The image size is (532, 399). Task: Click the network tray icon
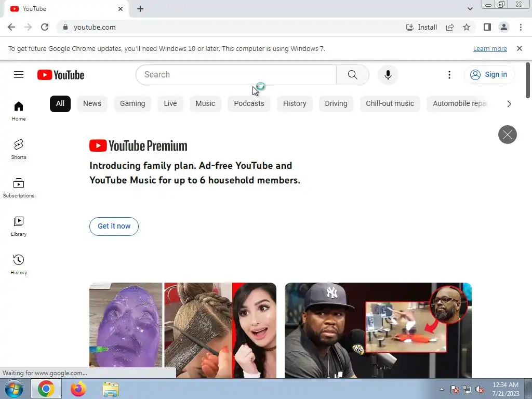click(x=467, y=390)
